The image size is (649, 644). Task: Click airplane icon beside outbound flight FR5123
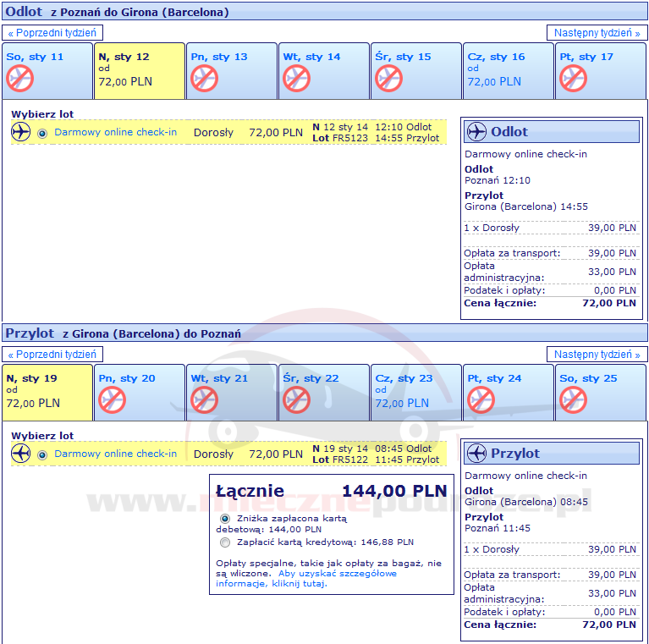click(20, 132)
